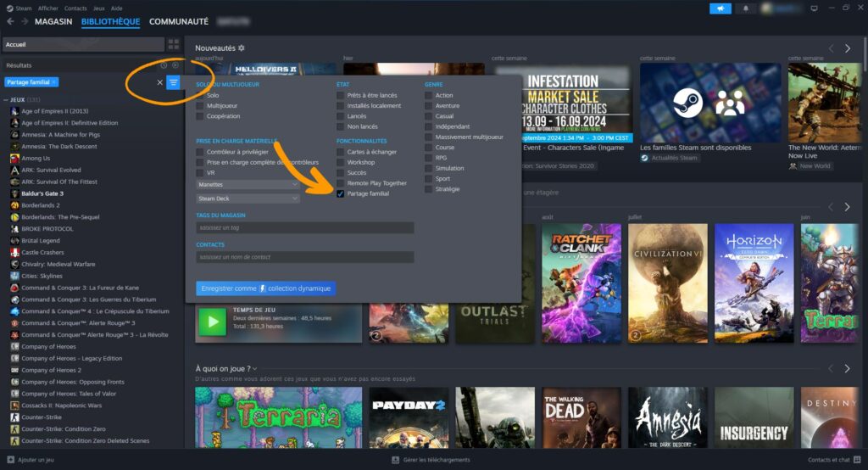Screen dimensions: 868x470
Task: Open the Contacts menu
Action: 75,8
